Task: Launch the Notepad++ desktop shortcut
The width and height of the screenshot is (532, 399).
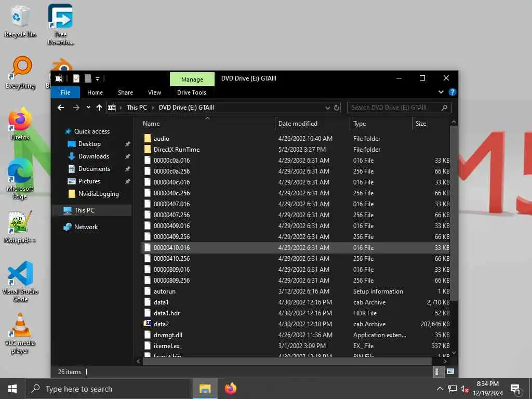Action: point(20,228)
